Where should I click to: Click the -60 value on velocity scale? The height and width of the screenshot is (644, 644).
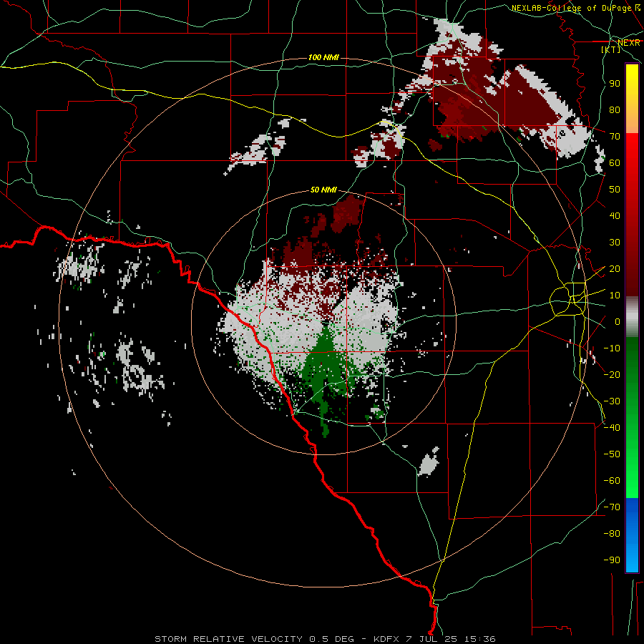(612, 481)
